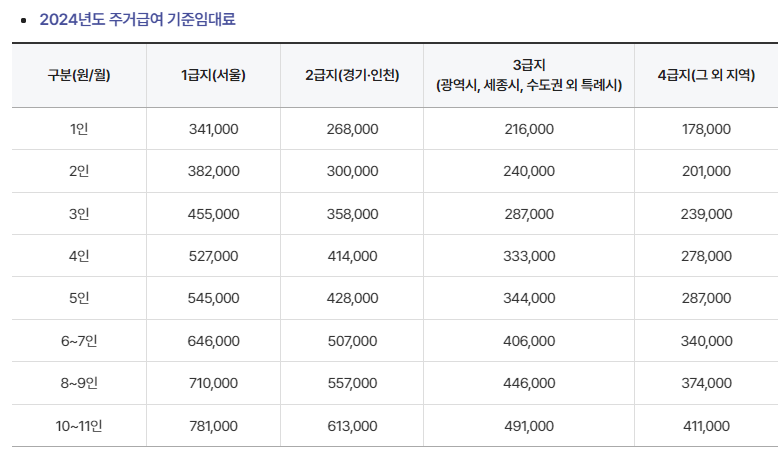Click the 201,000 cell
This screenshot has height=451, width=778.
point(706,171)
